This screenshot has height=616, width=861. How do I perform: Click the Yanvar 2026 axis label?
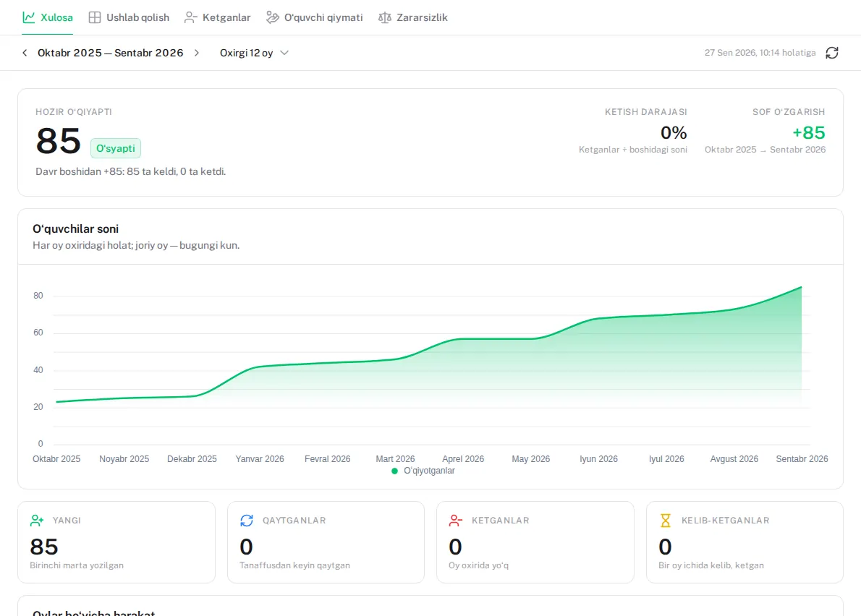click(260, 458)
